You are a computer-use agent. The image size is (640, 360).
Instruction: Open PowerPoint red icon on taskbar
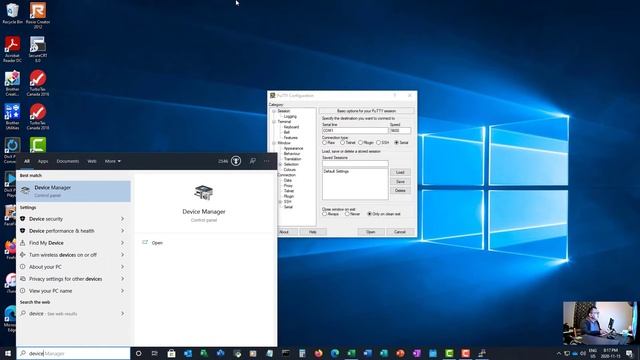[x=400, y=353]
